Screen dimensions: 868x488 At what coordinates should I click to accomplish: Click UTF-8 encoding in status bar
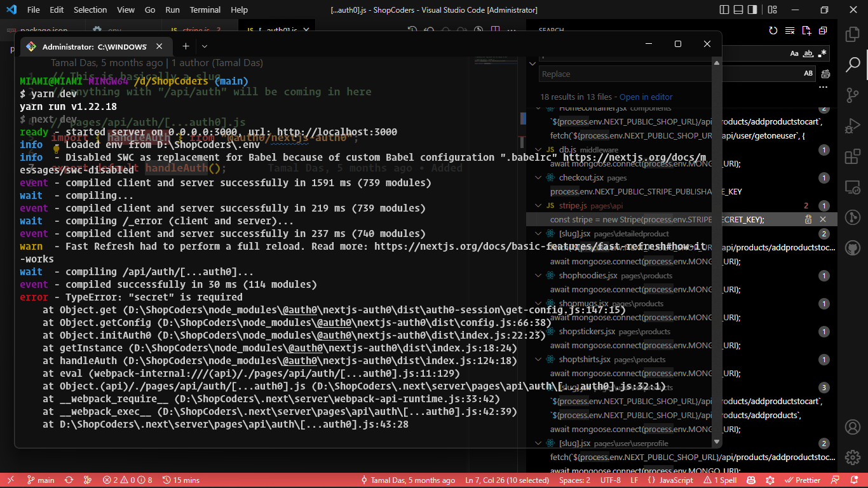coord(611,480)
